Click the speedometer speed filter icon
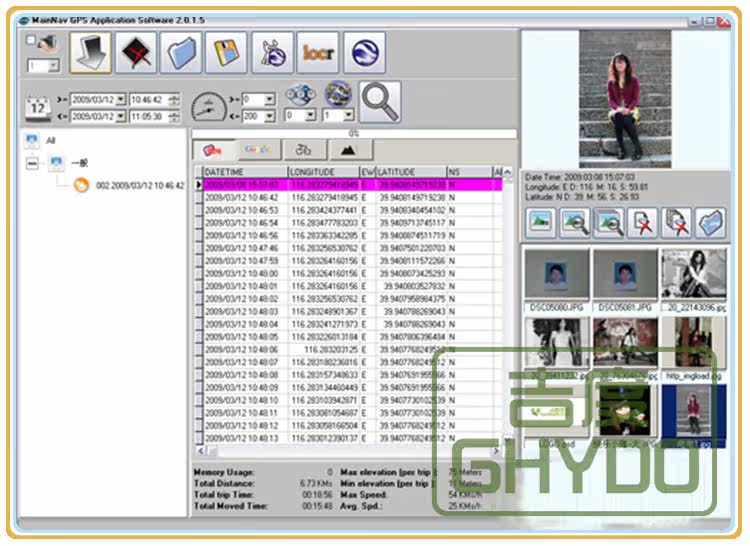The width and height of the screenshot is (750, 546). coord(209,107)
